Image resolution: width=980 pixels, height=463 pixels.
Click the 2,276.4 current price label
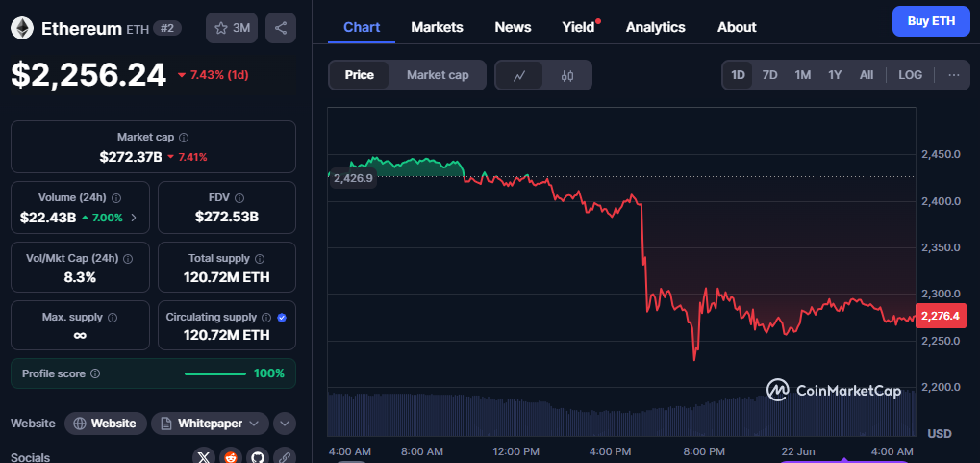(x=939, y=317)
